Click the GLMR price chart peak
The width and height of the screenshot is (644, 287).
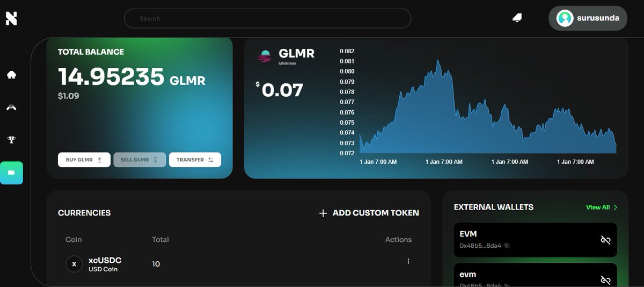438,61
